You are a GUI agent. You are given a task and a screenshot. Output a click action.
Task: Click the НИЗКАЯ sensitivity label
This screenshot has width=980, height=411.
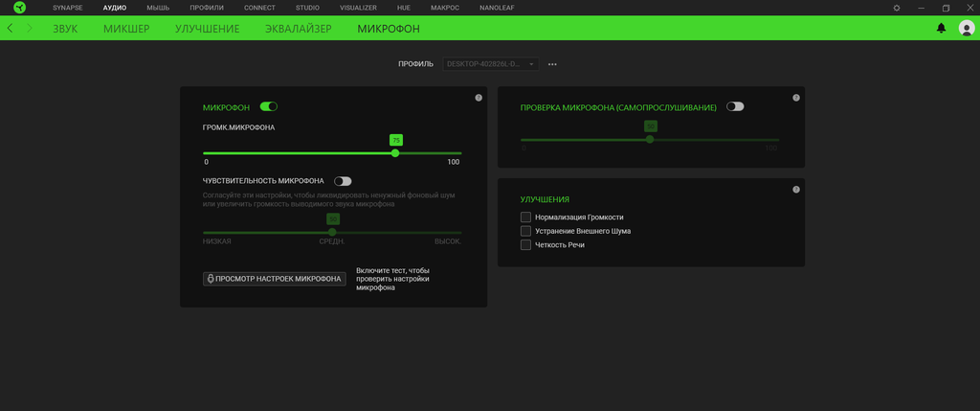[x=217, y=241]
